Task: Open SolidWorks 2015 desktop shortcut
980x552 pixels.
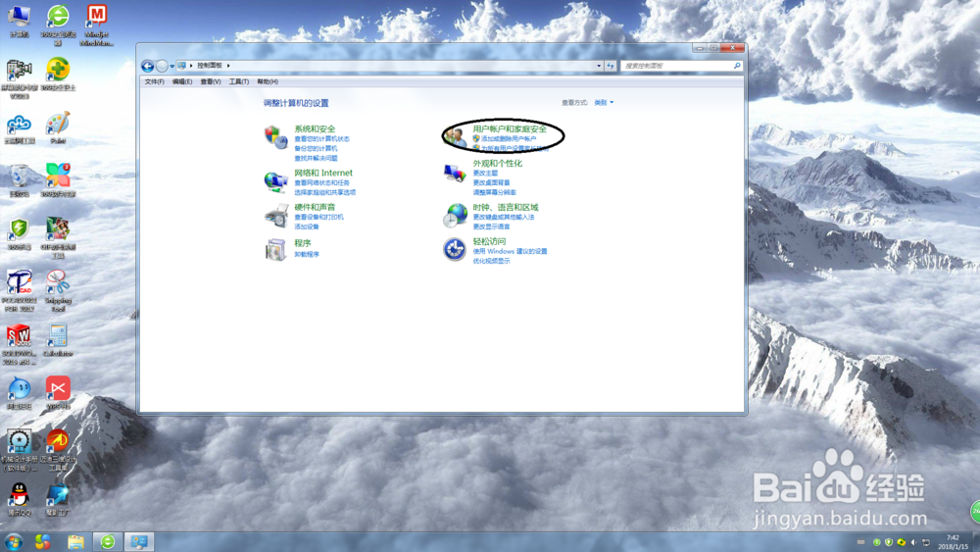Action: coord(20,344)
